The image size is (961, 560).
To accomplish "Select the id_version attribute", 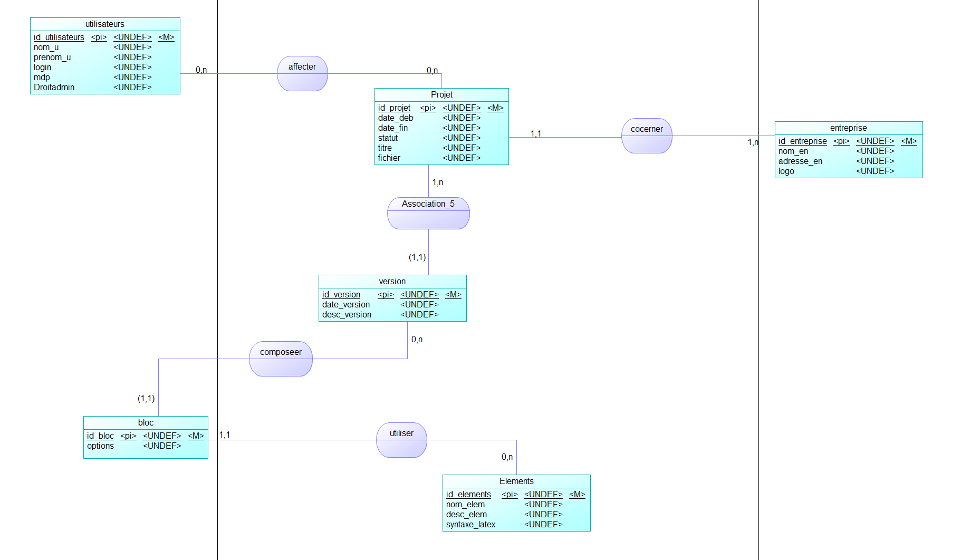I will 341,295.
